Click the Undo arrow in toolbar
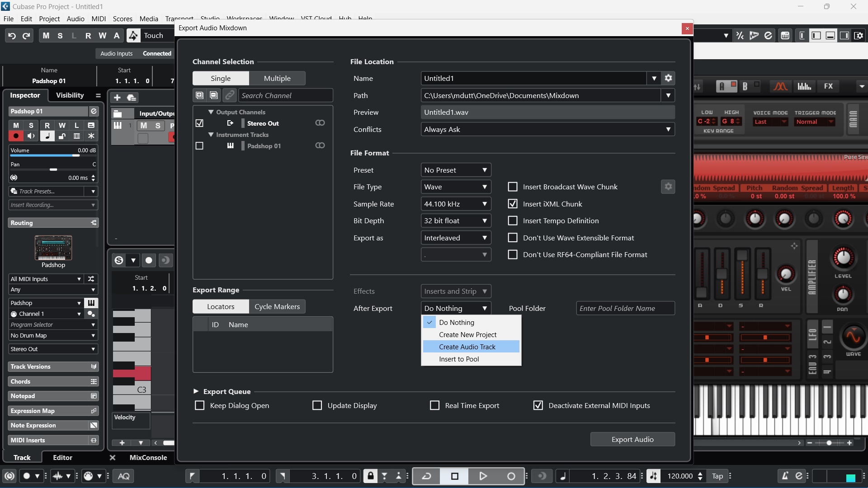 tap(12, 36)
